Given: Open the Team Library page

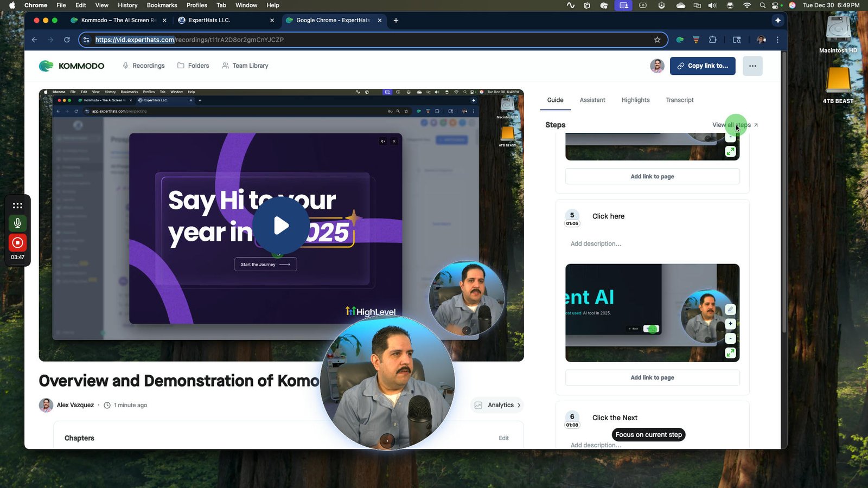Looking at the screenshot, I should (245, 66).
